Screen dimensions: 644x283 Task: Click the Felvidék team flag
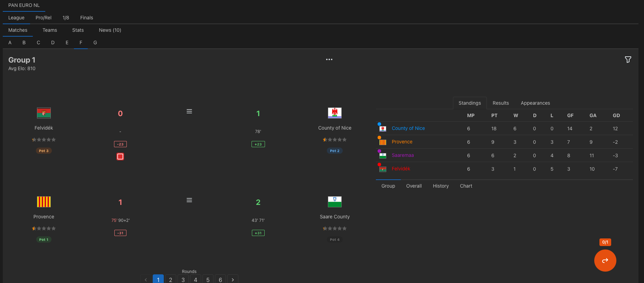pyautogui.click(x=44, y=113)
